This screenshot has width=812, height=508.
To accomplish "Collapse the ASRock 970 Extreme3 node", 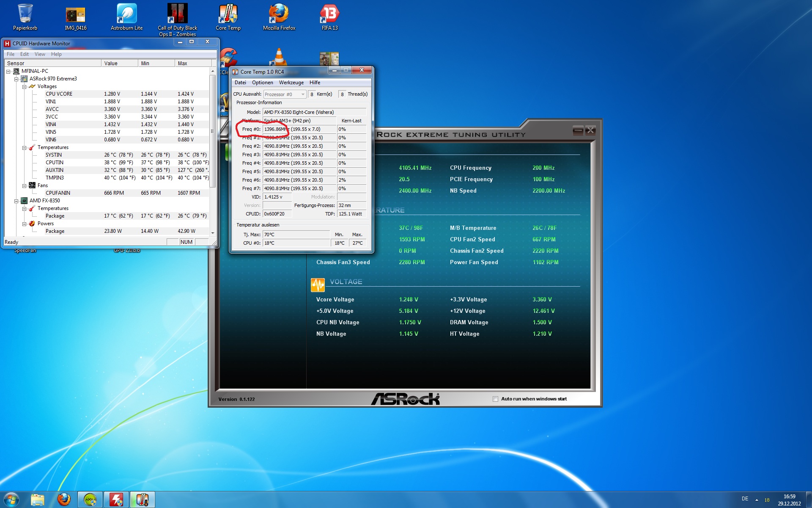I will (16, 79).
